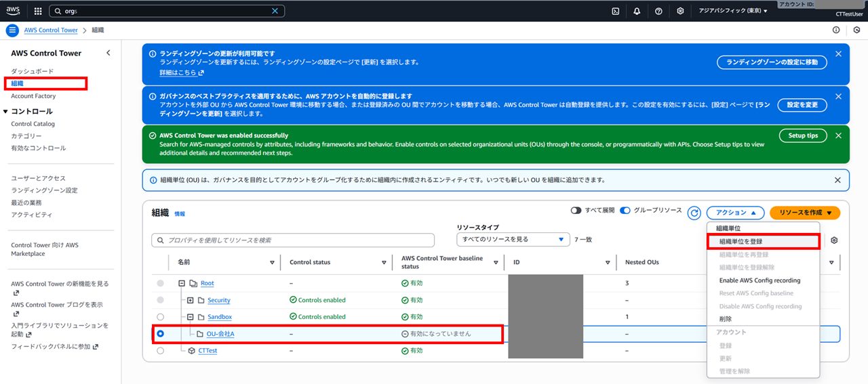
Task: Open the settings gear in the top bar
Action: point(680,12)
